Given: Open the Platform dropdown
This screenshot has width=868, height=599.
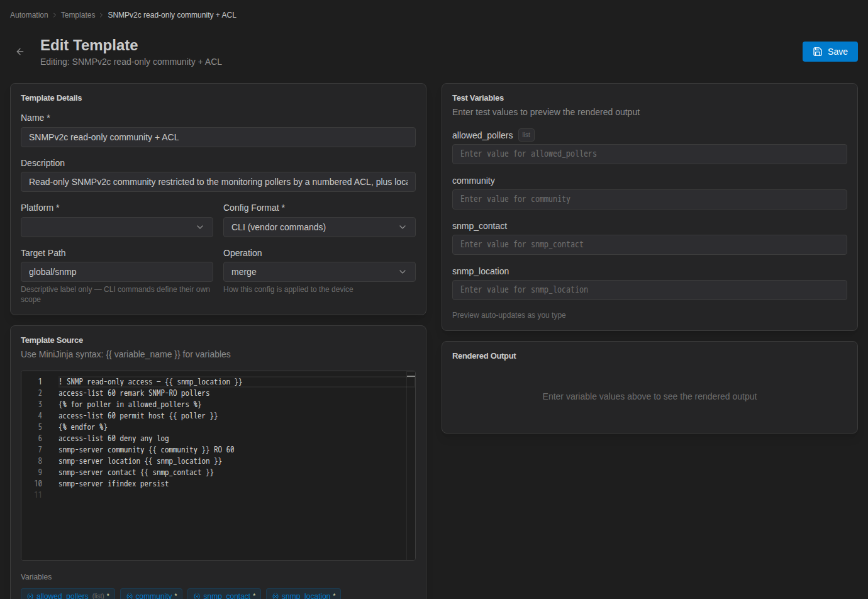Looking at the screenshot, I should (x=117, y=227).
